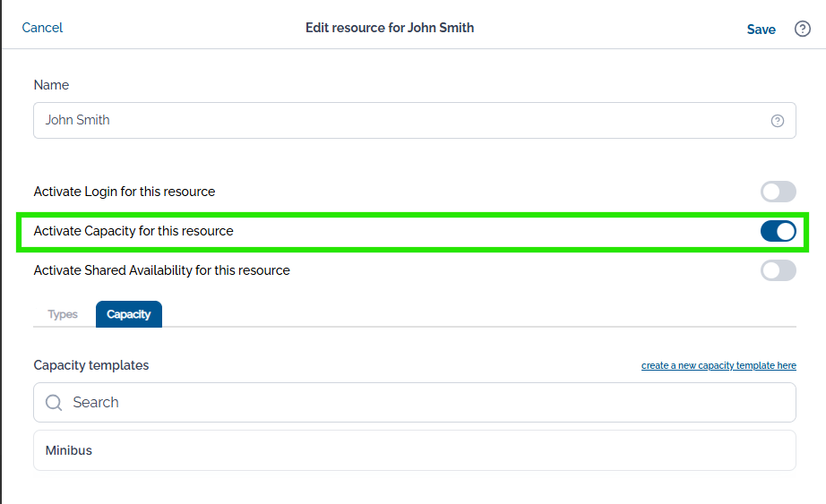Disable the Activate Capacity toggle
Viewport: 826px width, 504px height.
pos(778,231)
